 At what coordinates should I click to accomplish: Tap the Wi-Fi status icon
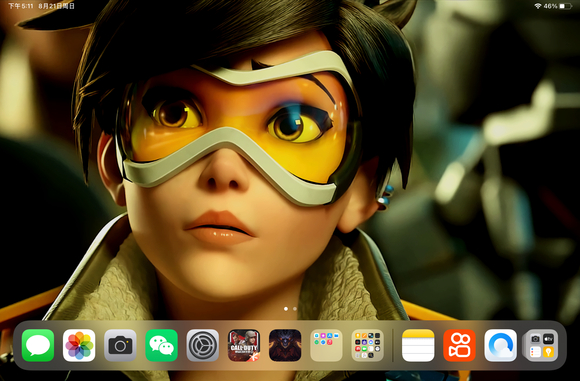point(538,6)
